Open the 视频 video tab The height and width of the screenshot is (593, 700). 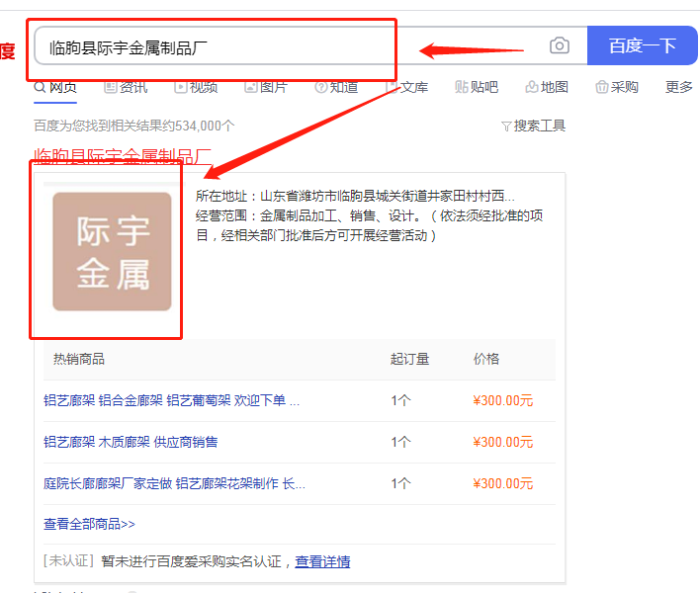coord(196,87)
